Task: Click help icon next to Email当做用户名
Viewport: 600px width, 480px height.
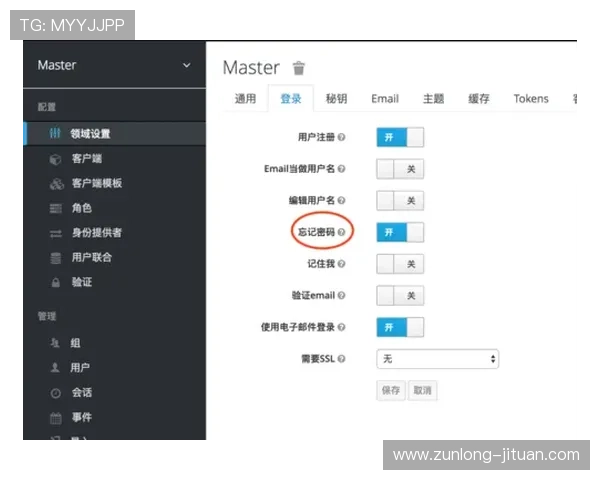Action: pyautogui.click(x=341, y=169)
